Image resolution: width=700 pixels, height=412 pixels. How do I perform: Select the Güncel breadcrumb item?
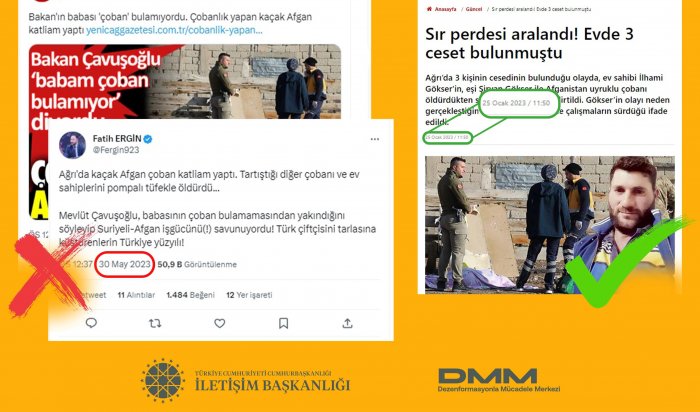tap(474, 9)
